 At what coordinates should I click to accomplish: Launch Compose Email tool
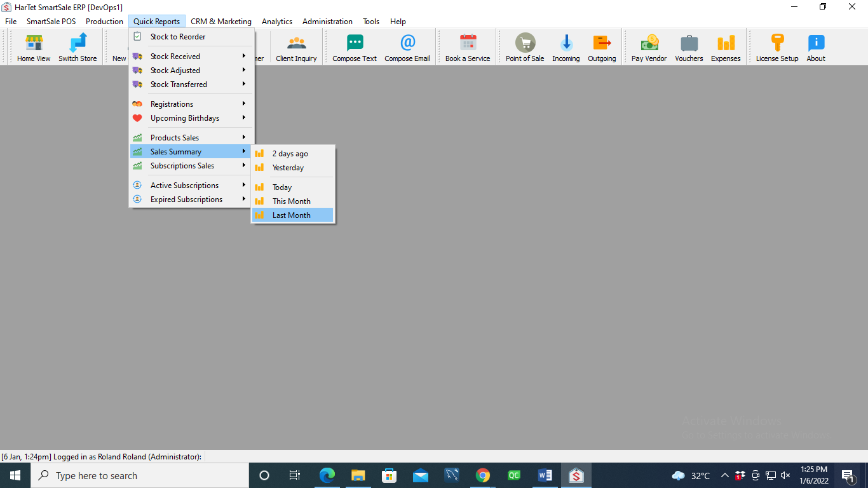tap(407, 48)
